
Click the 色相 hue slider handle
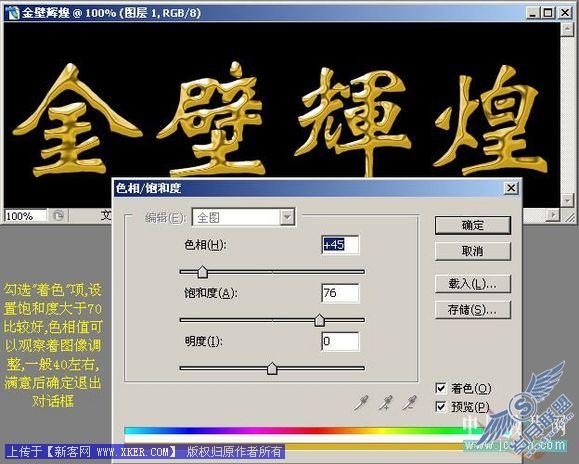click(202, 272)
